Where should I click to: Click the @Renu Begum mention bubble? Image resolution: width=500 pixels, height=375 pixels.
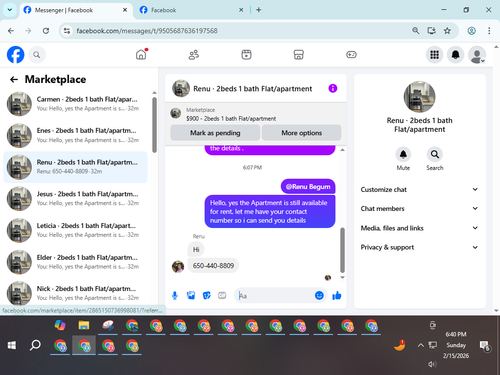[x=308, y=187]
